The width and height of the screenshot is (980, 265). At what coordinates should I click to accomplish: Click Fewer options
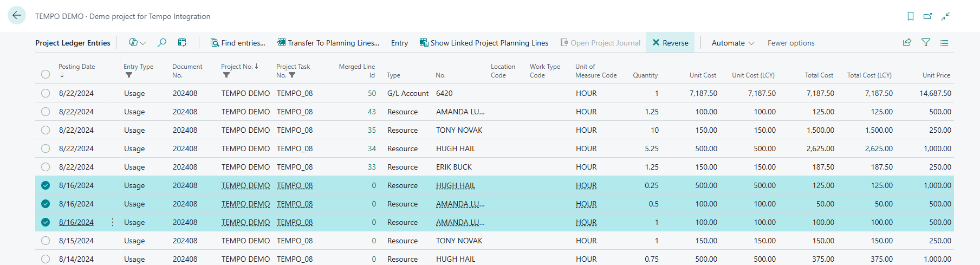[790, 43]
